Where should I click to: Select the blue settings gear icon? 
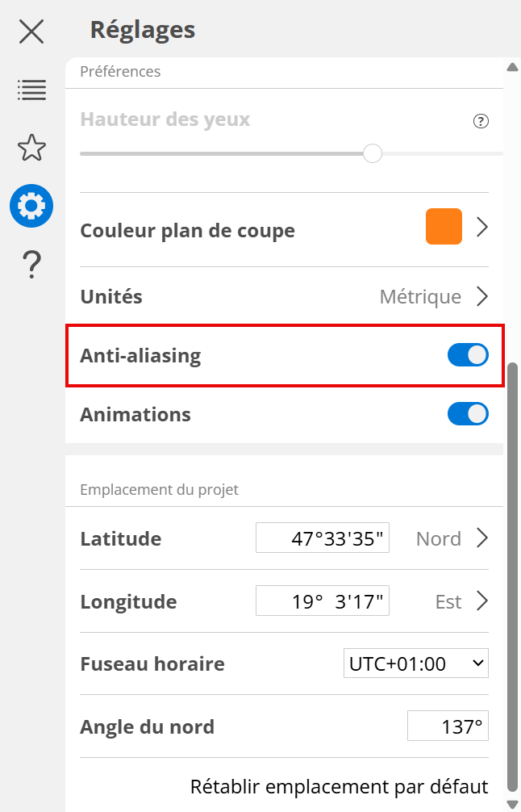31,206
